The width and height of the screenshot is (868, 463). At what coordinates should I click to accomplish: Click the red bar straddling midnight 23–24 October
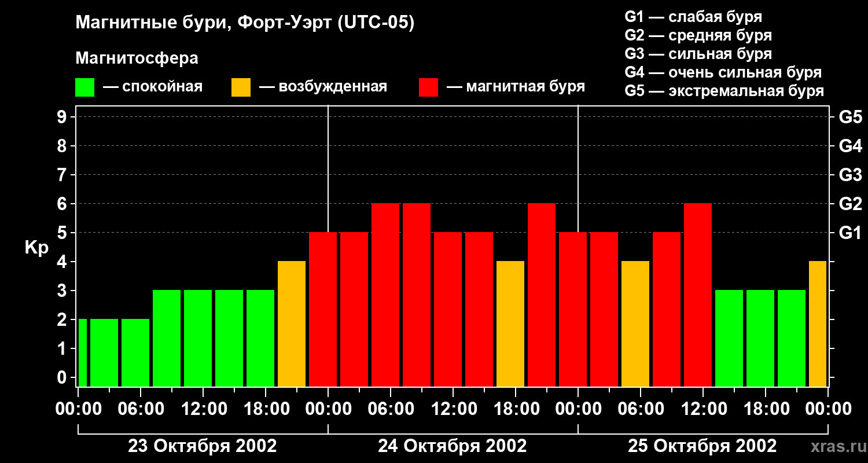tap(323, 309)
